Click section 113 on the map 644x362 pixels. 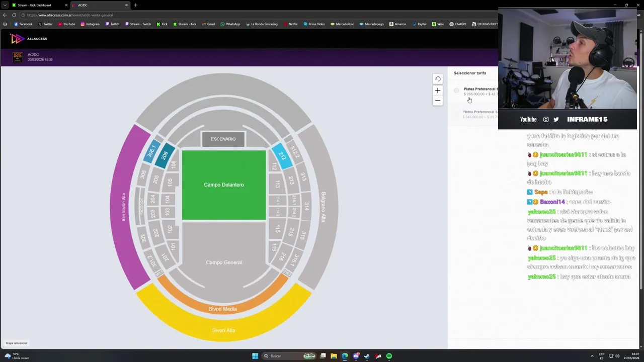(277, 185)
